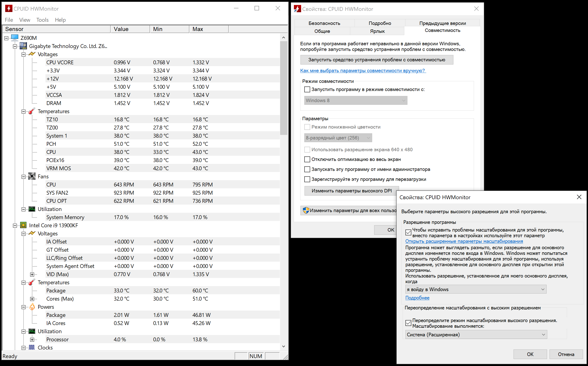The width and height of the screenshot is (588, 366).
Task: Click the CPU Temperatures thermometer icon
Action: tap(32, 282)
